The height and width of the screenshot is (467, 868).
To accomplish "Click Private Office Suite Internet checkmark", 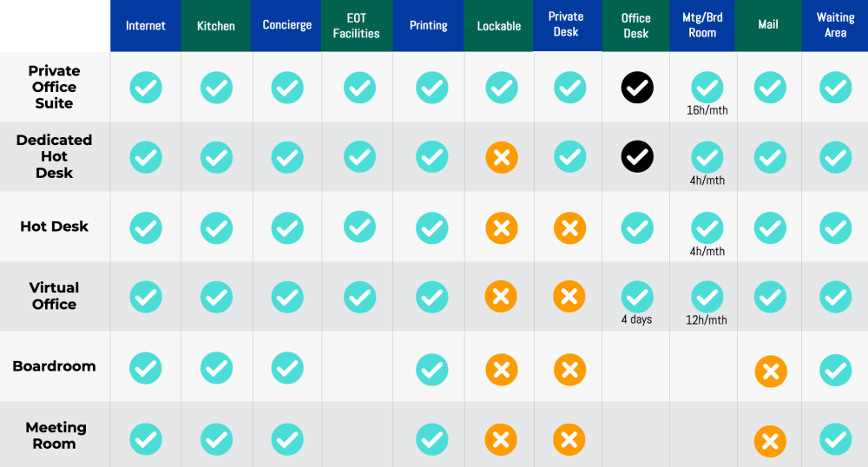I will pyautogui.click(x=146, y=87).
